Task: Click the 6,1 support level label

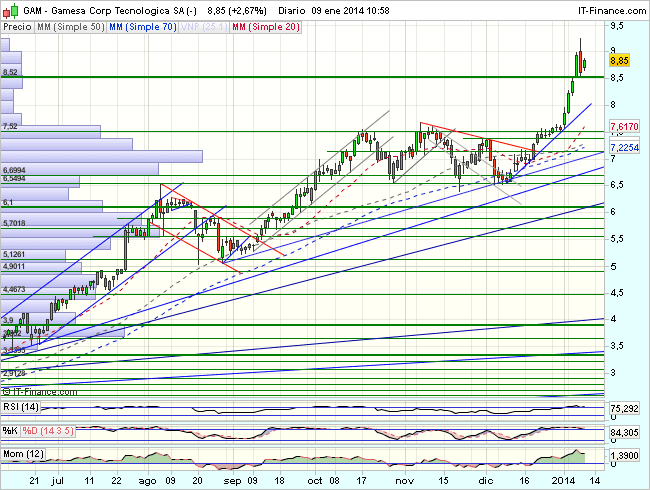Action: click(x=8, y=202)
